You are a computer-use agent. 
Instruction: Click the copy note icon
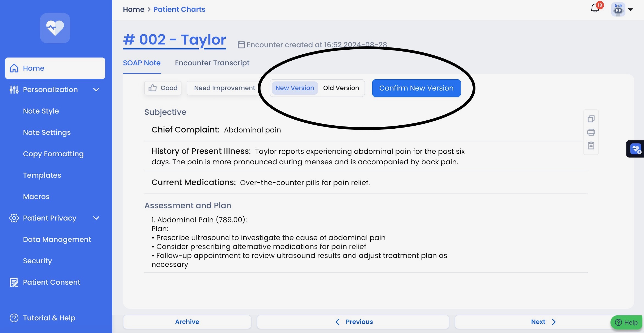pyautogui.click(x=591, y=119)
